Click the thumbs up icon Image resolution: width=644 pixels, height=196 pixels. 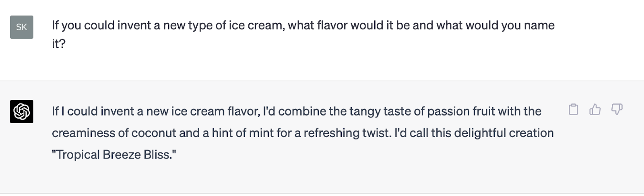(x=595, y=109)
